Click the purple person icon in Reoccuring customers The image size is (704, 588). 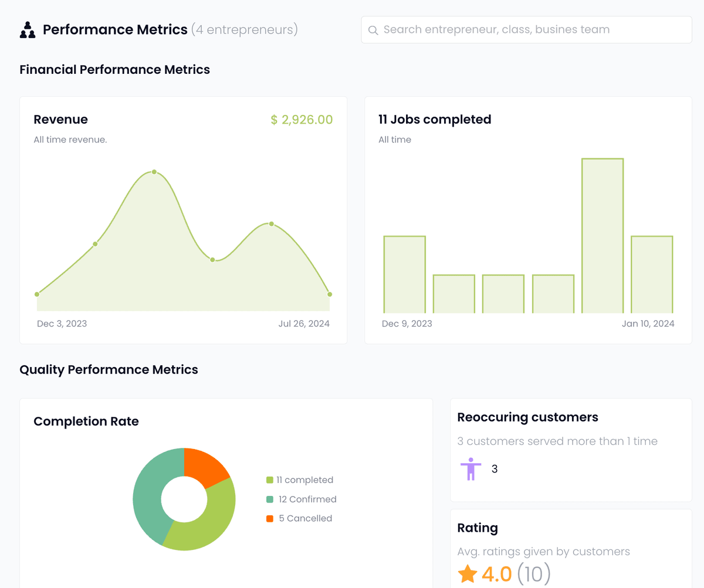click(x=471, y=469)
